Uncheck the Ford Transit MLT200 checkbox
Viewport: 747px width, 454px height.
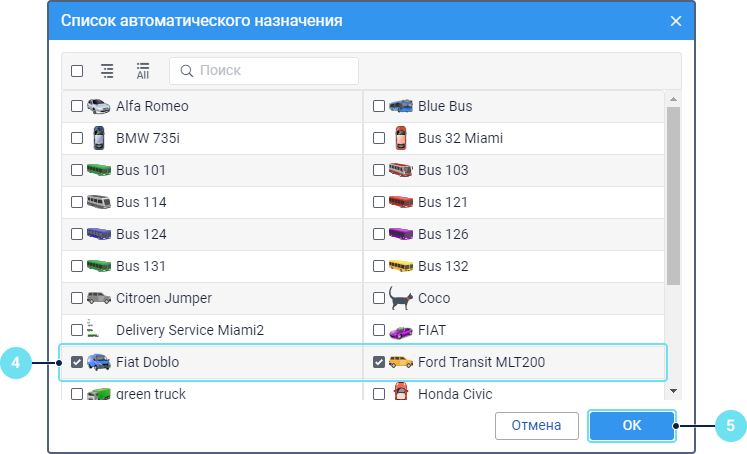[379, 362]
